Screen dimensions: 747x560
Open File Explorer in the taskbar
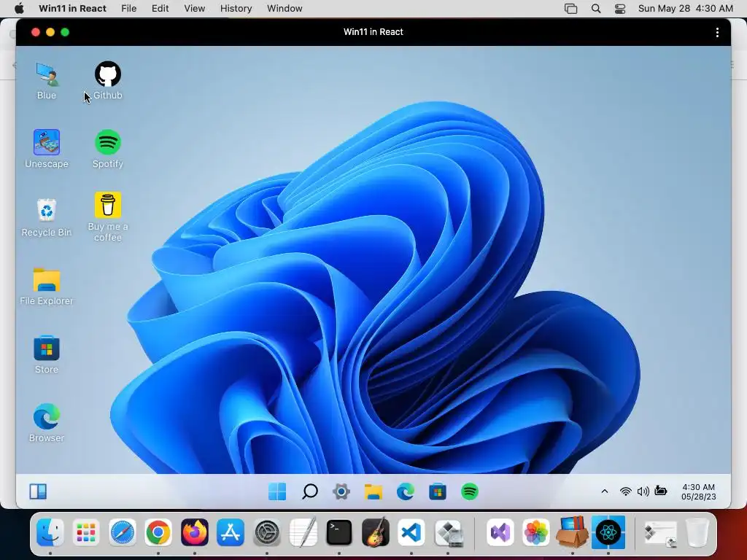click(373, 491)
